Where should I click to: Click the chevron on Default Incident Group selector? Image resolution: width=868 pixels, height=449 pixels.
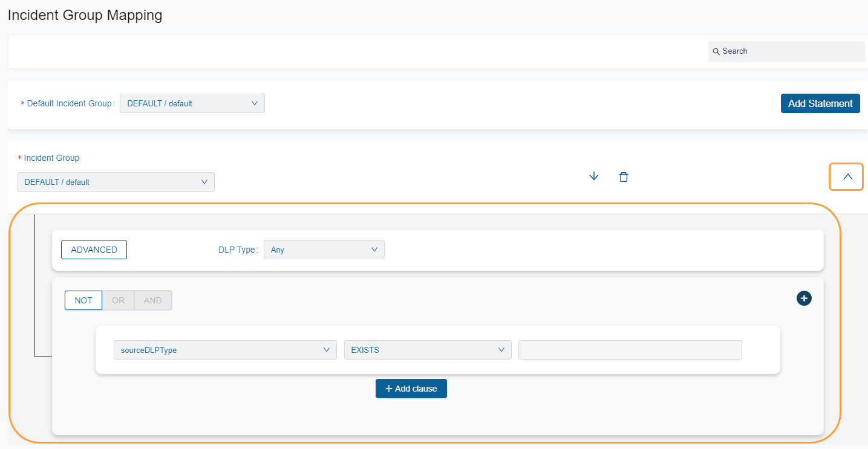pos(255,103)
